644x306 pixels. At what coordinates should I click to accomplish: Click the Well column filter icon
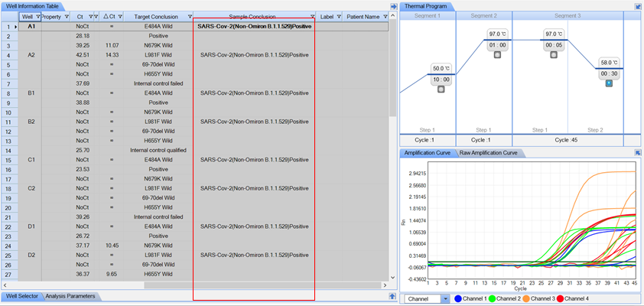36,16
